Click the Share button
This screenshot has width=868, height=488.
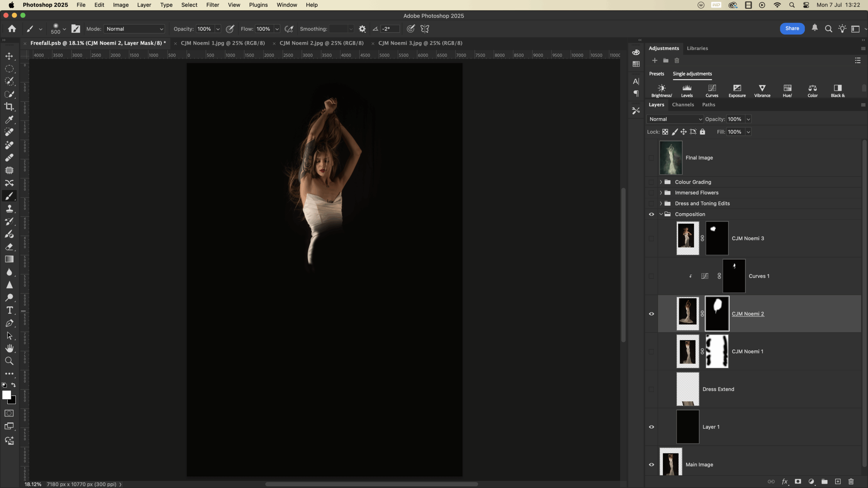[x=792, y=28]
